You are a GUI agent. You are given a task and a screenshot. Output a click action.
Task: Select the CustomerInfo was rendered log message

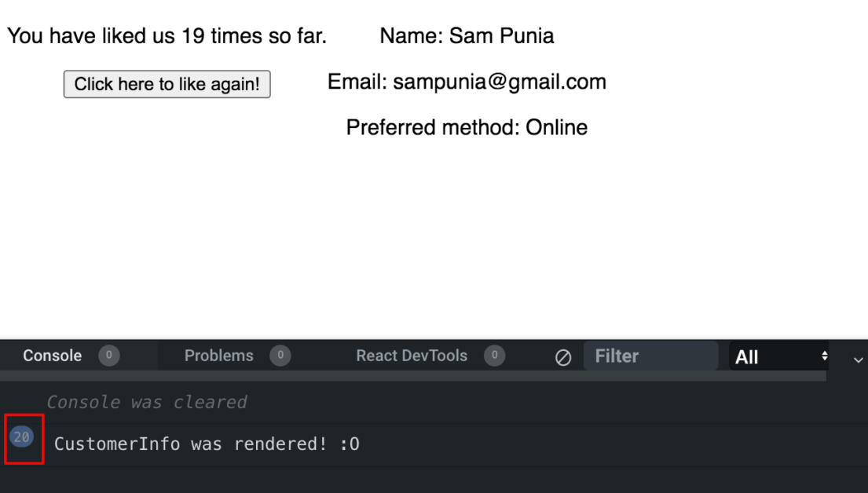[x=207, y=444]
